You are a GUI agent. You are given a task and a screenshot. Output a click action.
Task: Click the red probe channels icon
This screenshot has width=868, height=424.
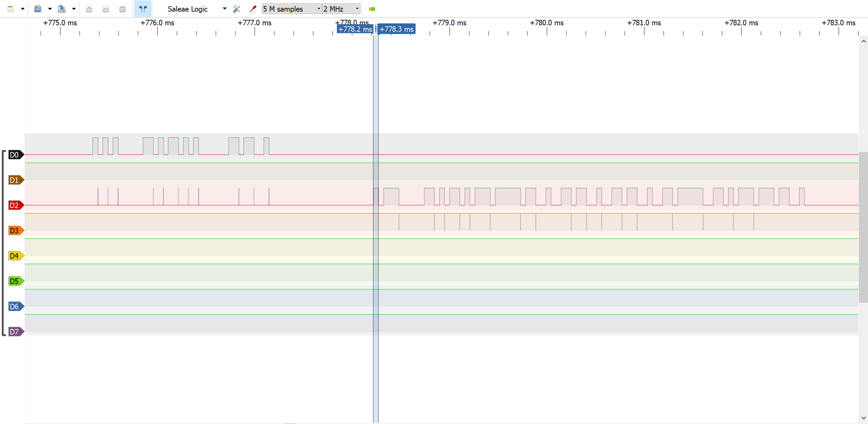click(x=253, y=9)
